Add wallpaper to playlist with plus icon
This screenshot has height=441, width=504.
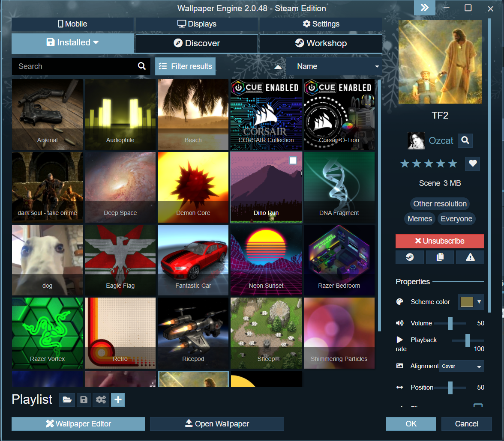[x=118, y=399]
